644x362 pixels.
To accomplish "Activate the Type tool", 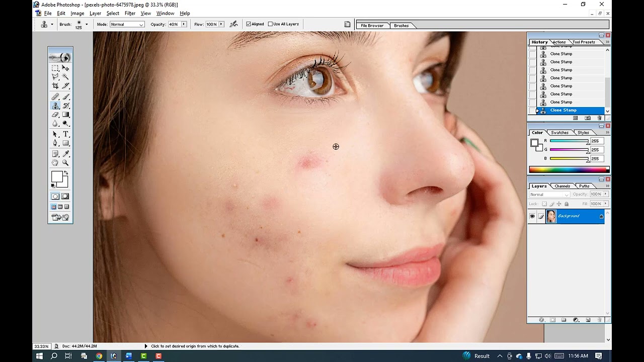I will (x=65, y=134).
